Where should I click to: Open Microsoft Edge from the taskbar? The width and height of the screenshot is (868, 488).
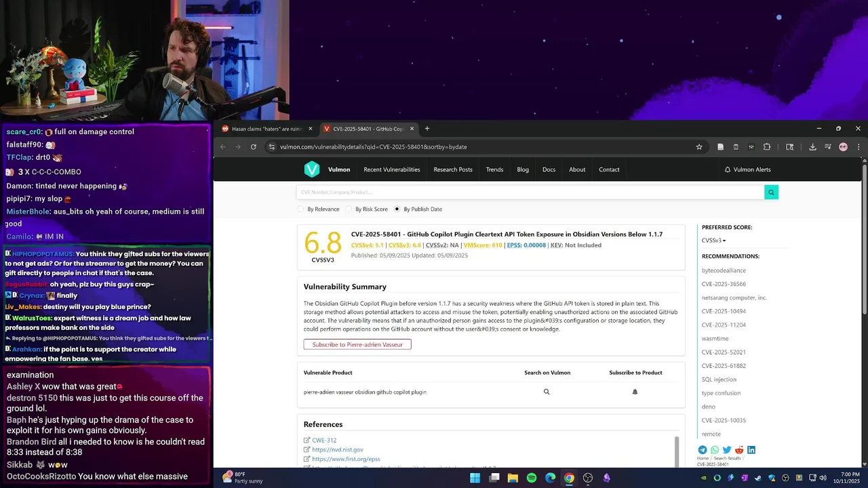[550, 478]
